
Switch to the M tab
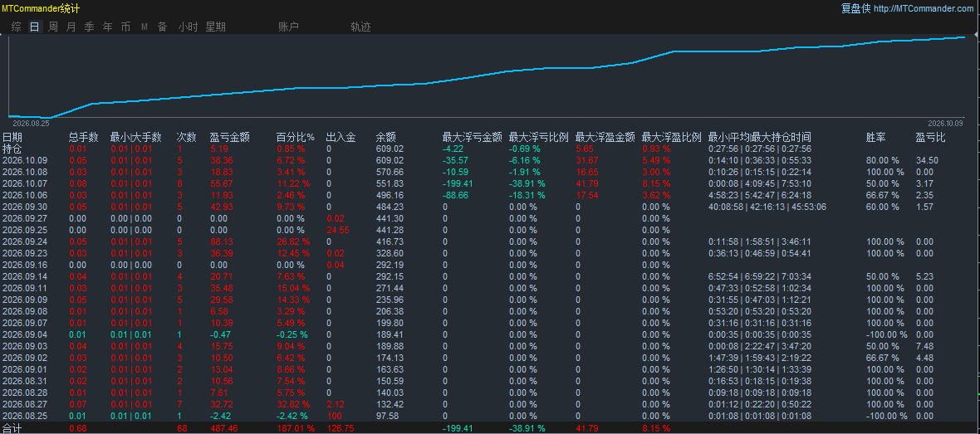click(x=145, y=27)
